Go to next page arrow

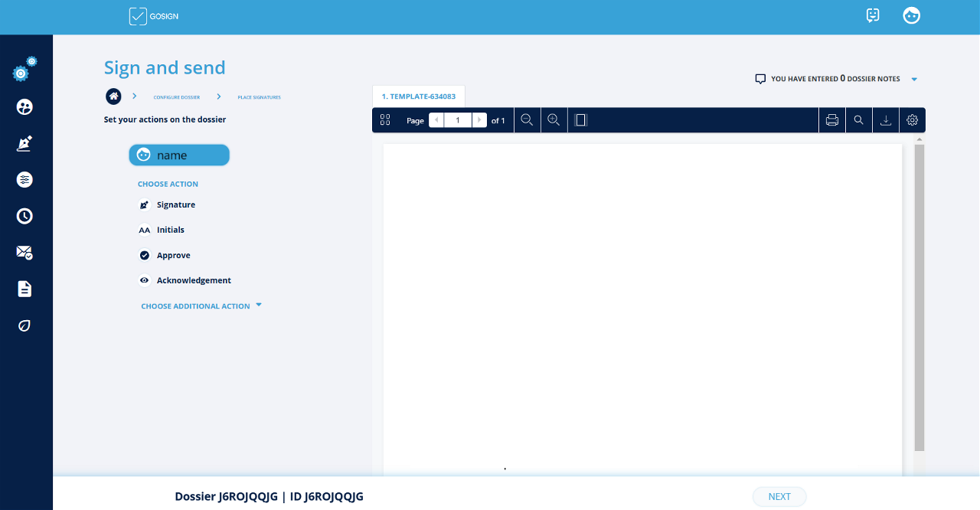[479, 120]
